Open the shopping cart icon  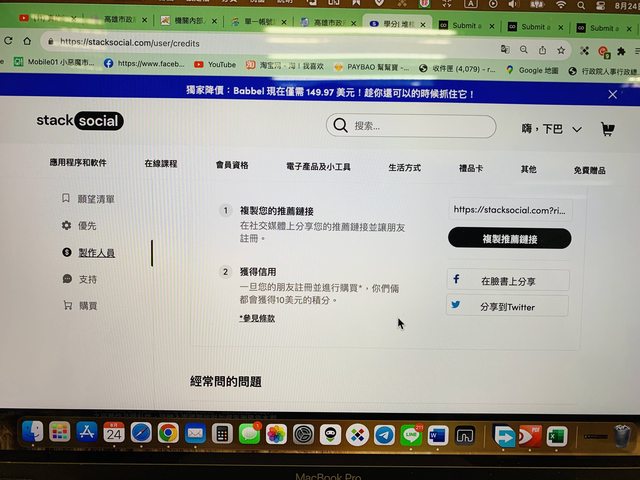[607, 130]
